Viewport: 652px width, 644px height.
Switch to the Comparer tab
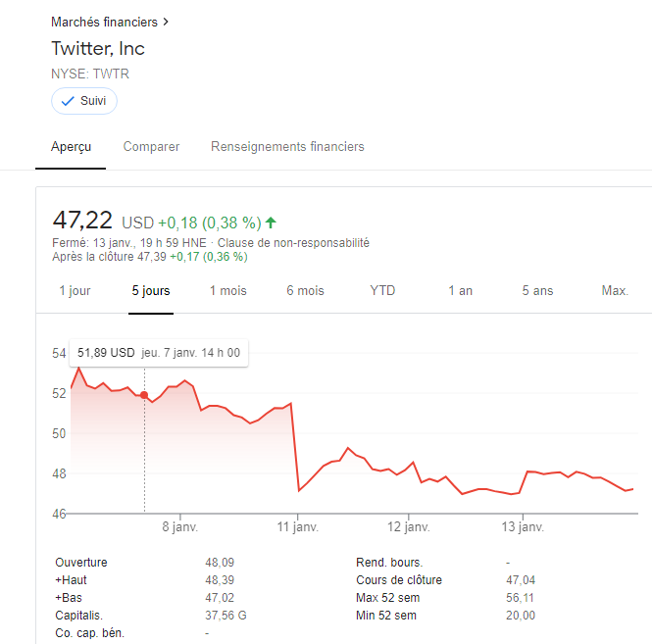151,147
